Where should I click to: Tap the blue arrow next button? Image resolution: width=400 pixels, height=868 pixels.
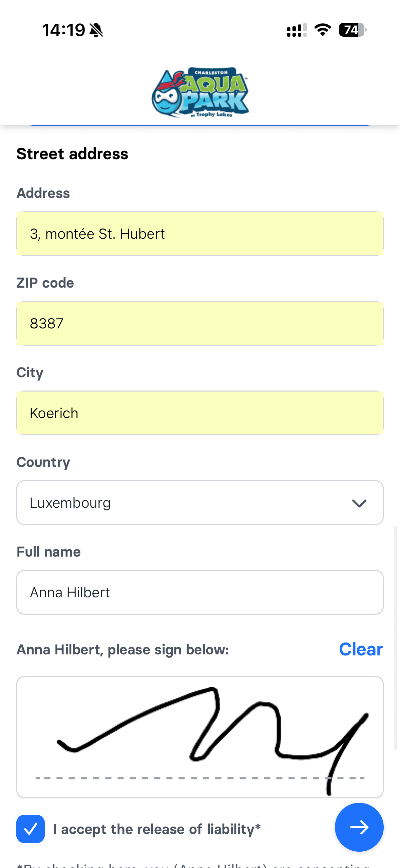(x=359, y=827)
